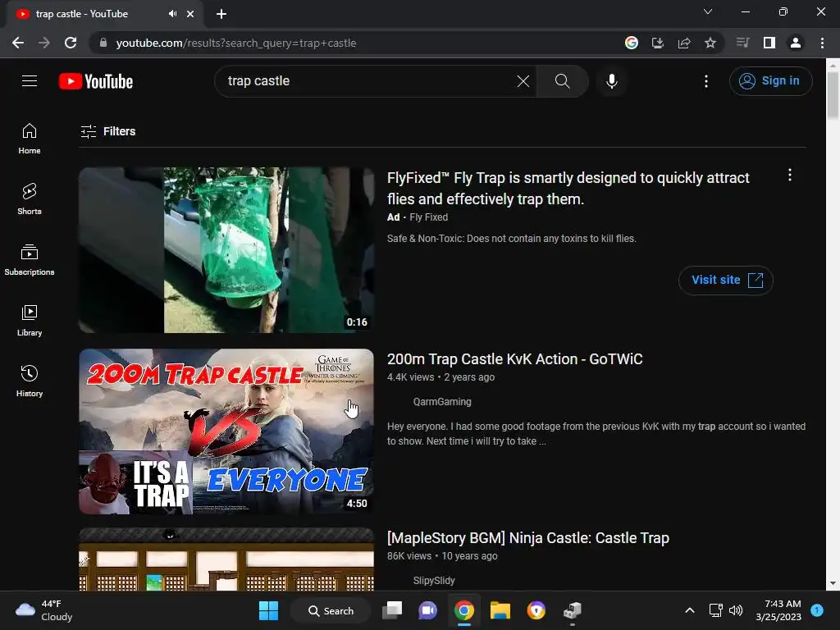The image size is (840, 630).
Task: Open the Windows Start menu
Action: tap(268, 610)
